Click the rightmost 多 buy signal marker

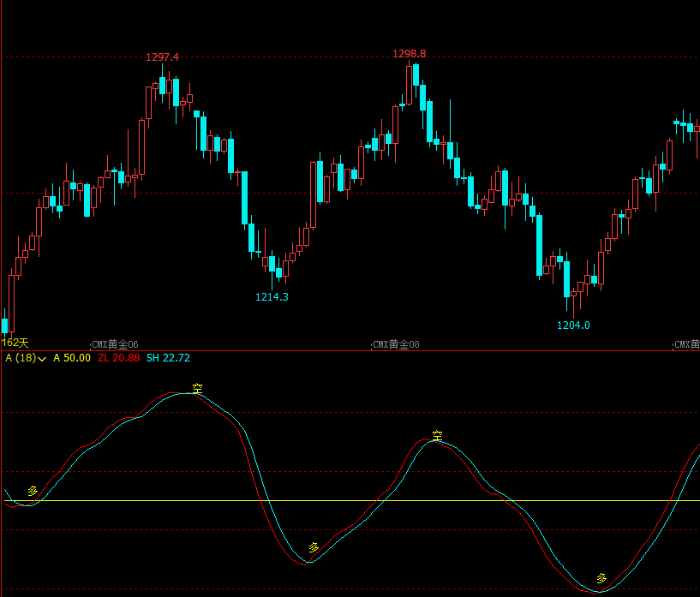601,578
